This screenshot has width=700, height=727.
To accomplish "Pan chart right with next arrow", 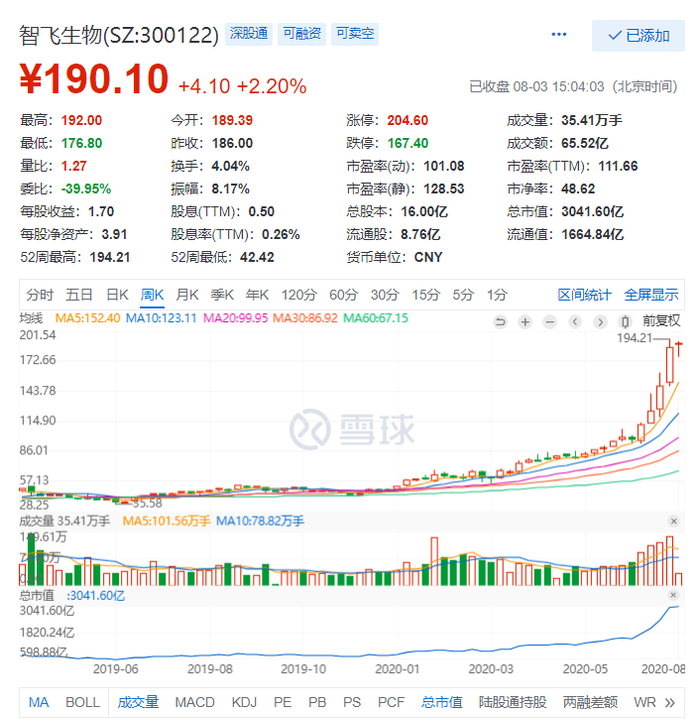I will coord(600,321).
